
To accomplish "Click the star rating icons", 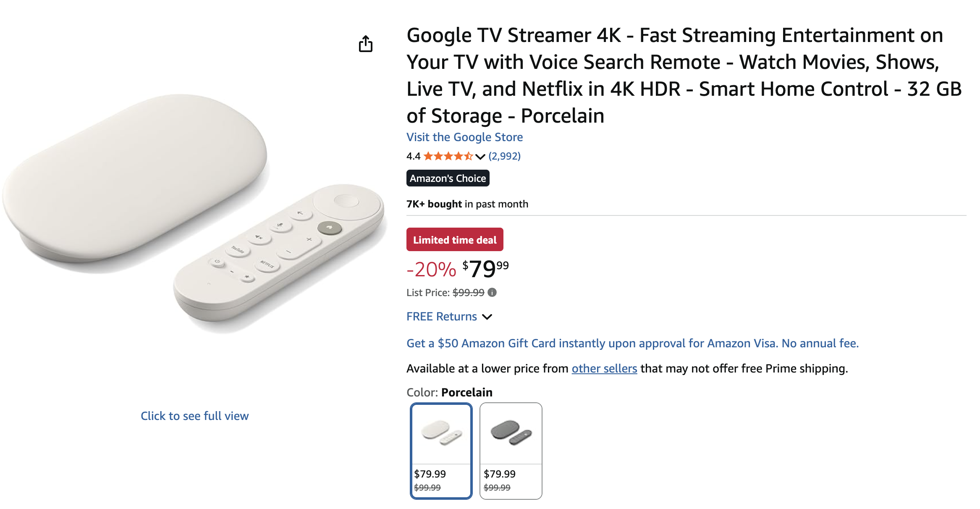I will coord(448,156).
